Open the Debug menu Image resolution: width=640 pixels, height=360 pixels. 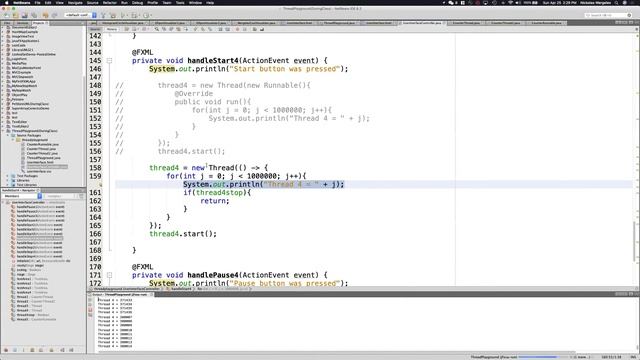pyautogui.click(x=138, y=2)
